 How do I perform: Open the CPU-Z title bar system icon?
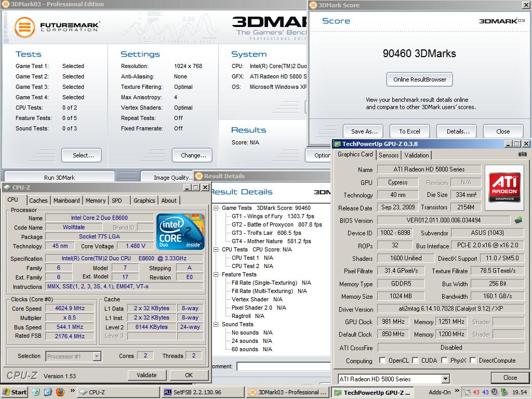point(7,187)
